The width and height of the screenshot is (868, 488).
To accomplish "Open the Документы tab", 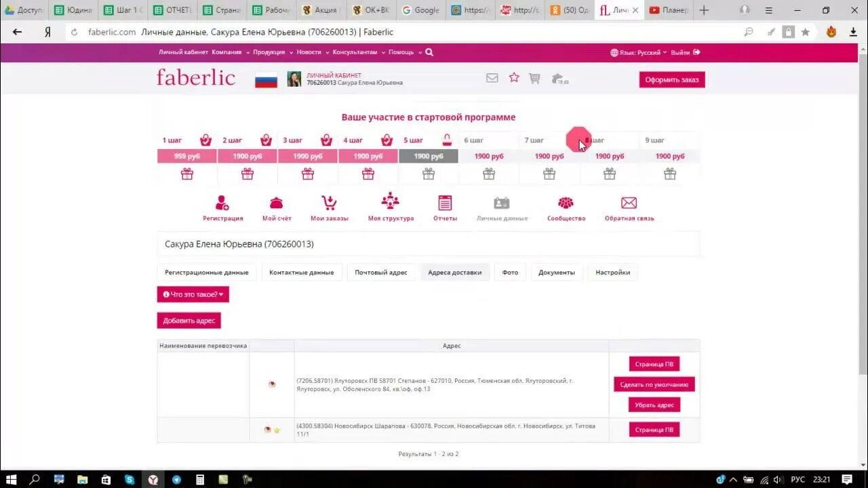I will click(557, 272).
